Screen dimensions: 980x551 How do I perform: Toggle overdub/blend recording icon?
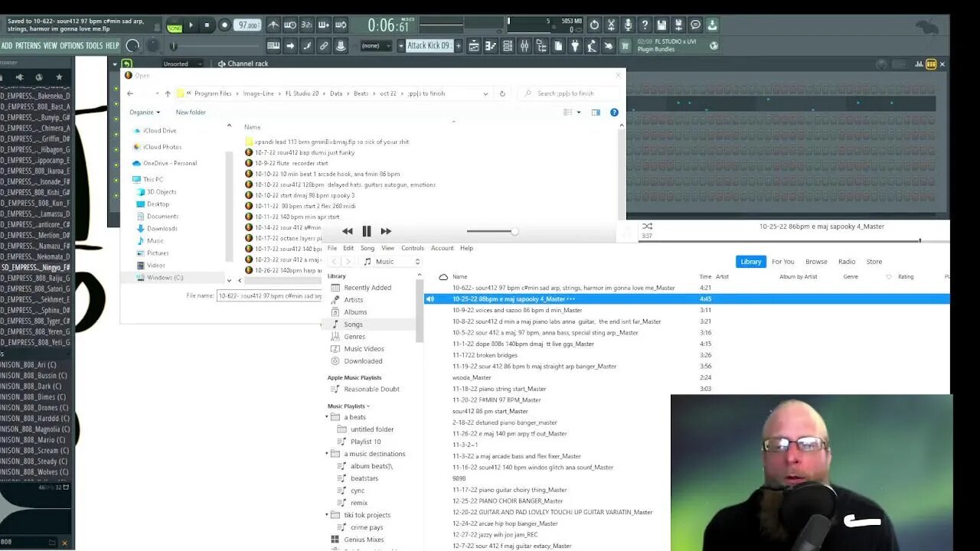pyautogui.click(x=324, y=25)
